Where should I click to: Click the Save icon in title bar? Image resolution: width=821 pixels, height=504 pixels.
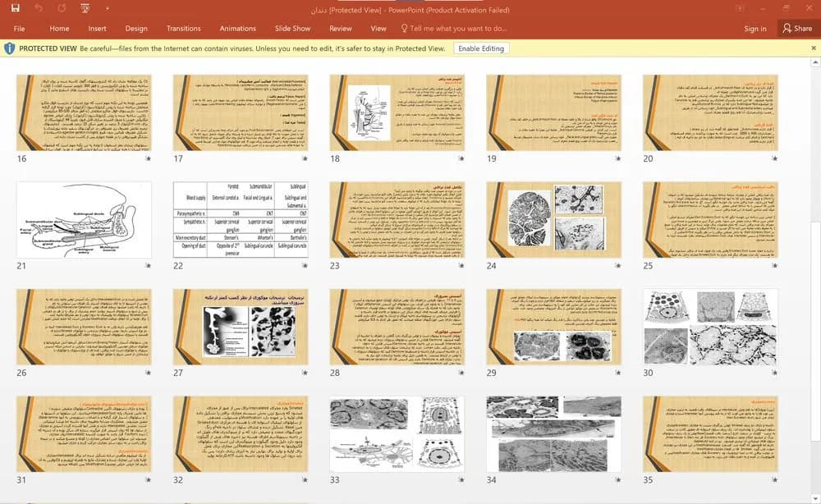(15, 8)
